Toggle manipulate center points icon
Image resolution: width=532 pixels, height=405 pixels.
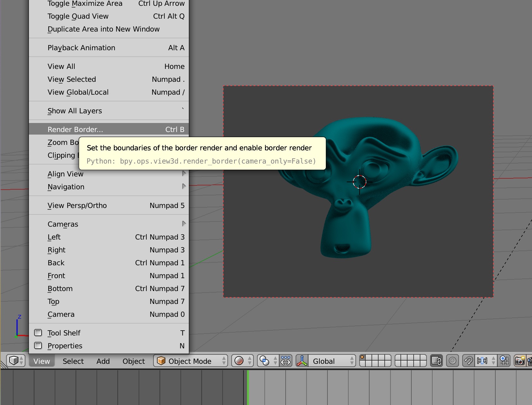[286, 361]
